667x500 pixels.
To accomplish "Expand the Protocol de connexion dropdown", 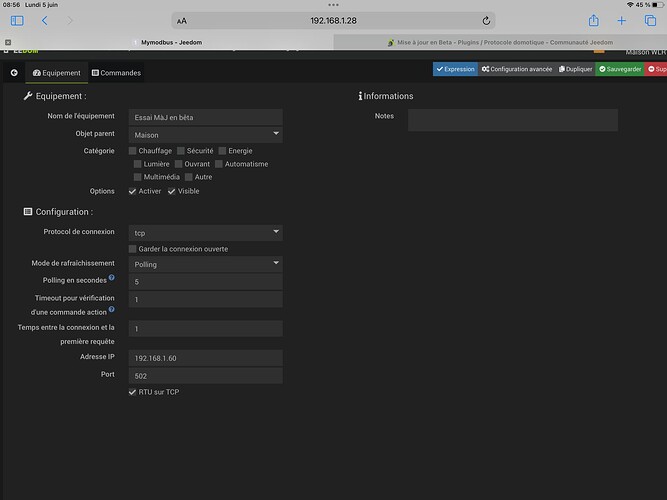I will tap(205, 232).
